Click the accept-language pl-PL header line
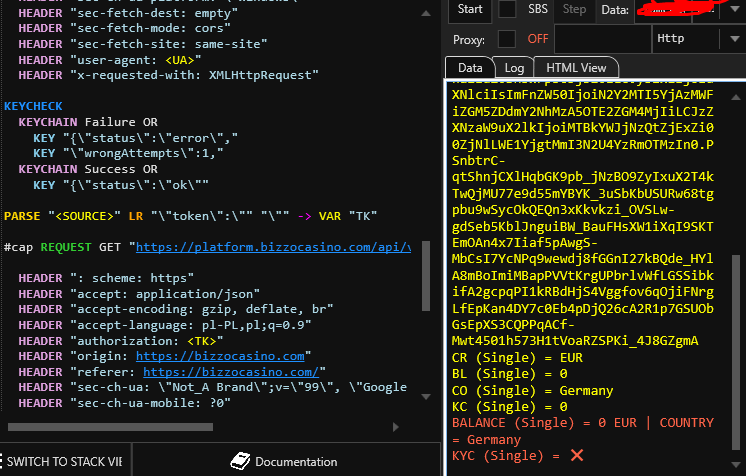 [x=165, y=325]
